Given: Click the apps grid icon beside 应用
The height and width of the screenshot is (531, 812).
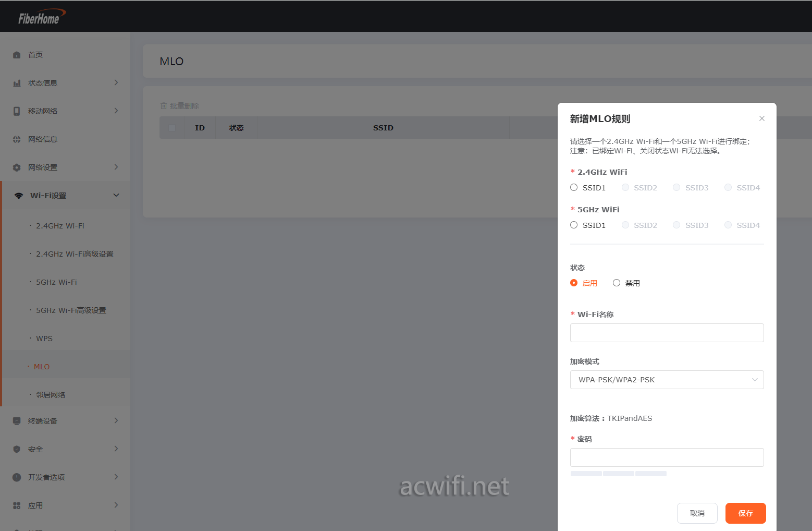Looking at the screenshot, I should 17,505.
